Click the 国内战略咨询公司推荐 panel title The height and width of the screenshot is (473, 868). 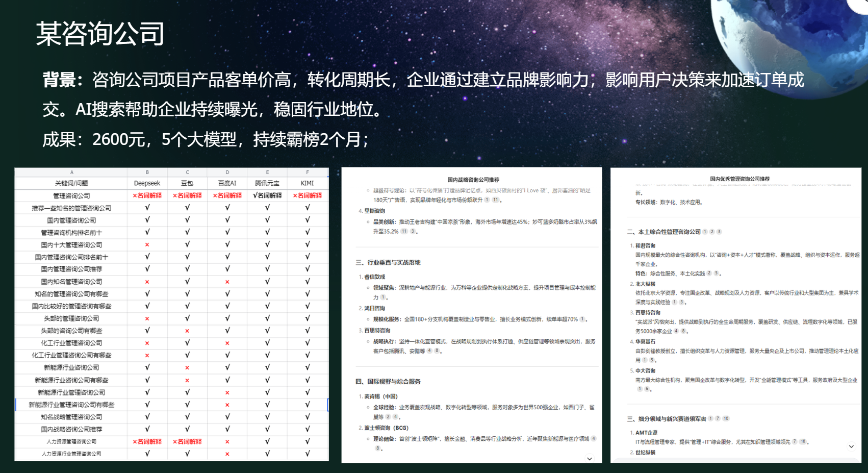[473, 180]
